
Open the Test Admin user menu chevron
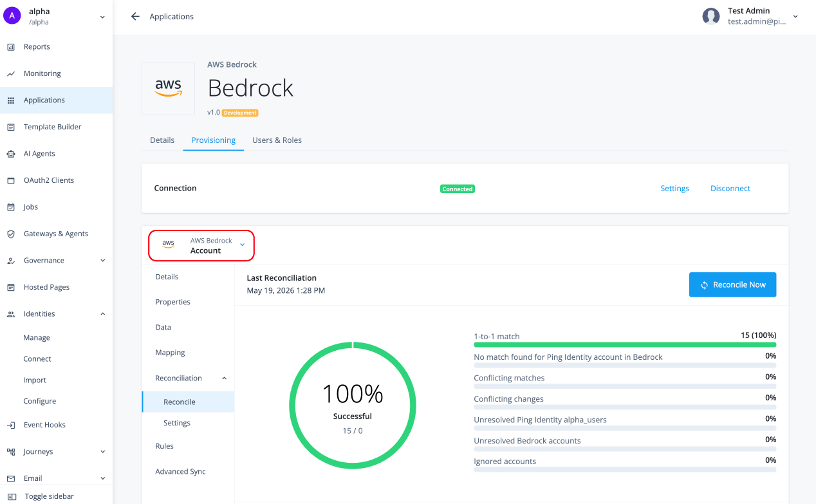click(795, 17)
